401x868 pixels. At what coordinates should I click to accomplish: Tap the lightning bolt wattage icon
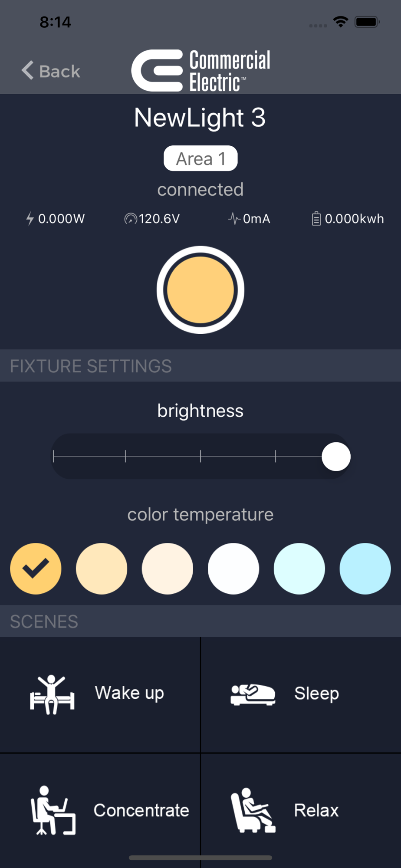tap(30, 219)
